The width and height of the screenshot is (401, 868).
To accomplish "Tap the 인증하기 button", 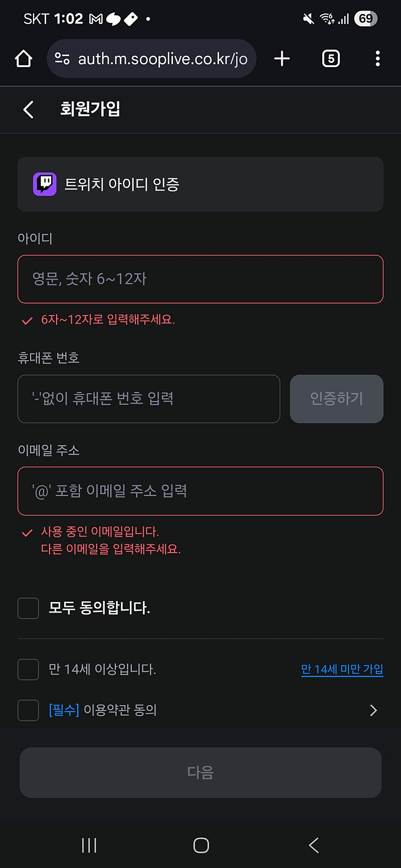I will (336, 399).
